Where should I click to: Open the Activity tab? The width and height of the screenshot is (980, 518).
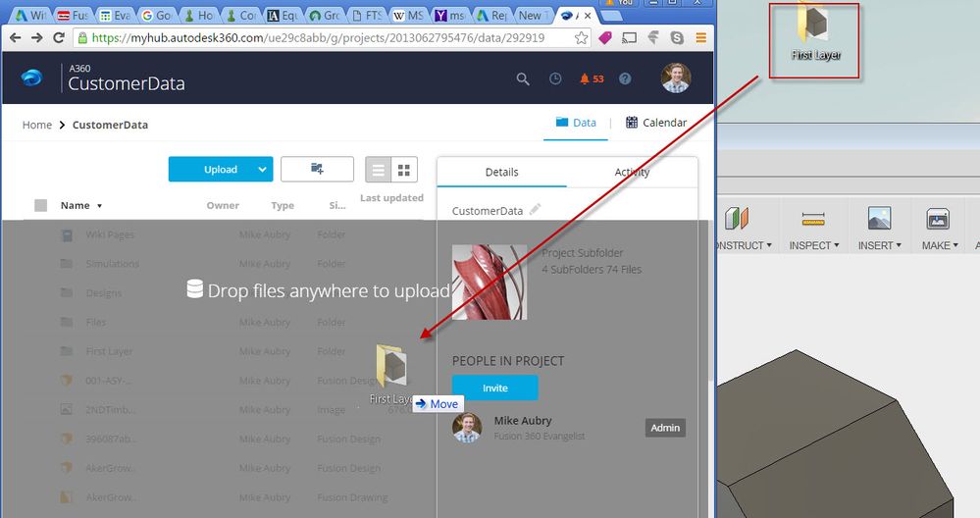[x=632, y=172]
